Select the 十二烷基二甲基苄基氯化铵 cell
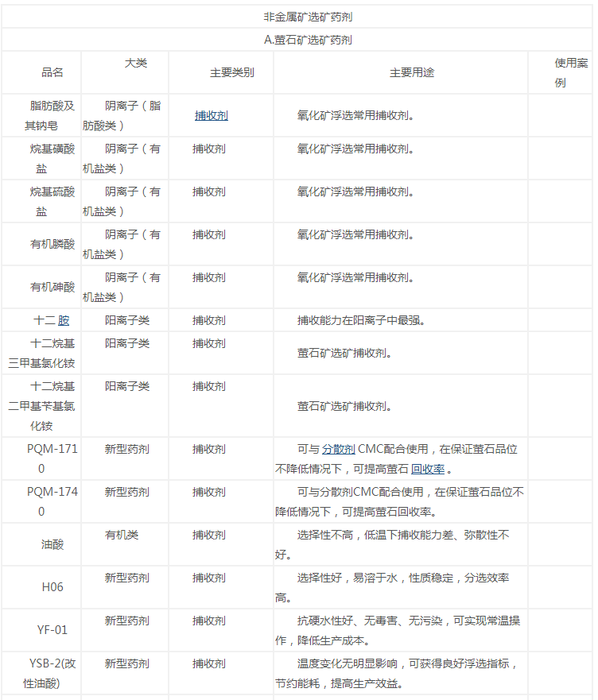This screenshot has width=598, height=700. (41, 406)
